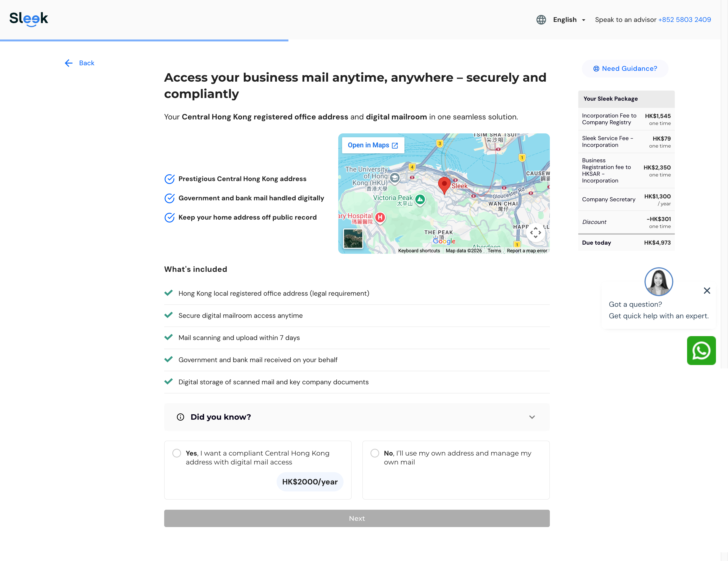Click checkmark beside Digital storage of scanned mail
The image size is (728, 561).
169,381
